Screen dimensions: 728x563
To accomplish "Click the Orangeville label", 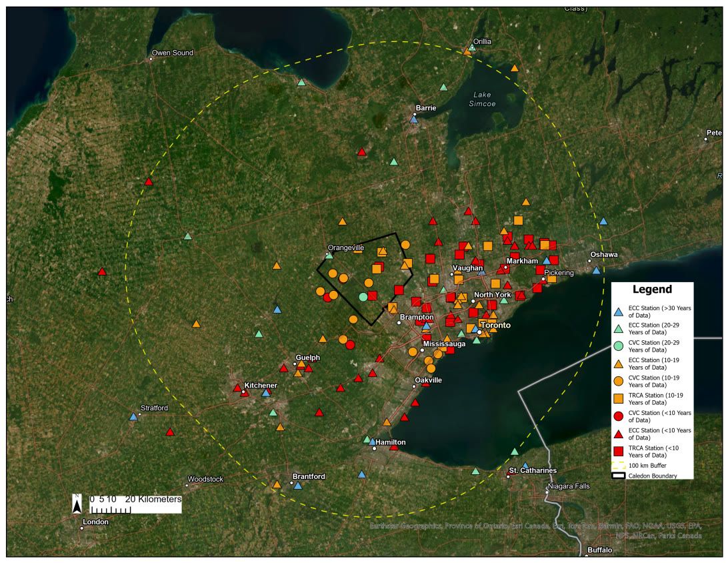I will [x=346, y=247].
